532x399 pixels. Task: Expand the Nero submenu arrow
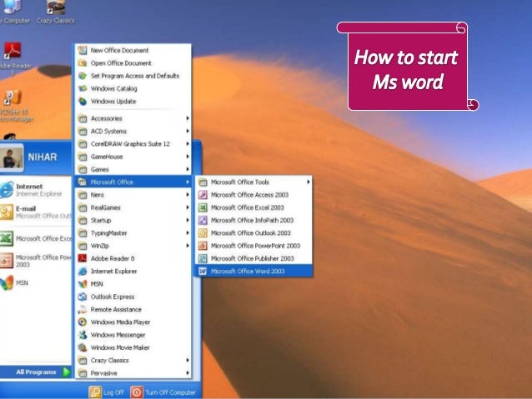point(188,195)
